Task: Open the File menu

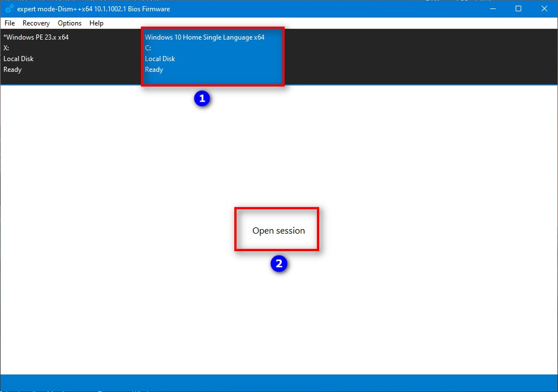Action: (10, 23)
